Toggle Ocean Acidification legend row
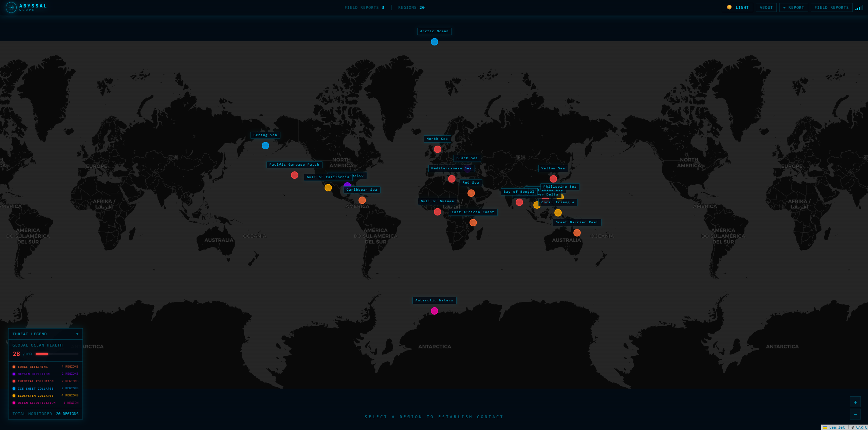 pos(37,403)
